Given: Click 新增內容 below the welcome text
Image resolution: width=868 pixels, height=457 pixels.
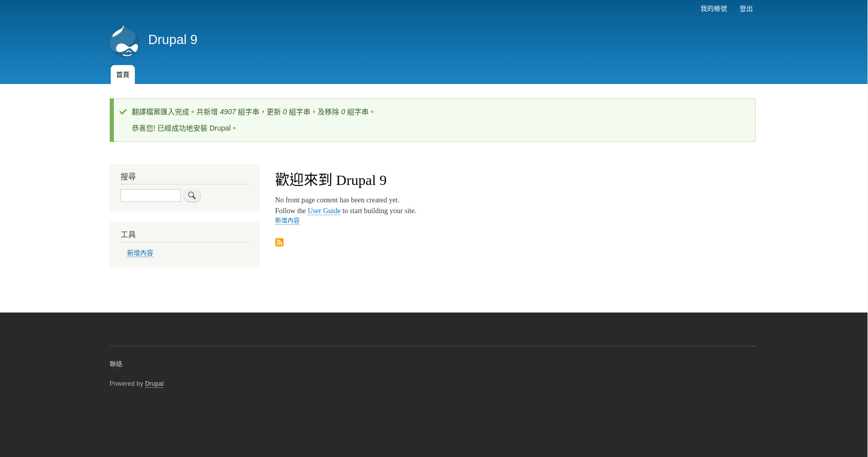Looking at the screenshot, I should (x=287, y=221).
